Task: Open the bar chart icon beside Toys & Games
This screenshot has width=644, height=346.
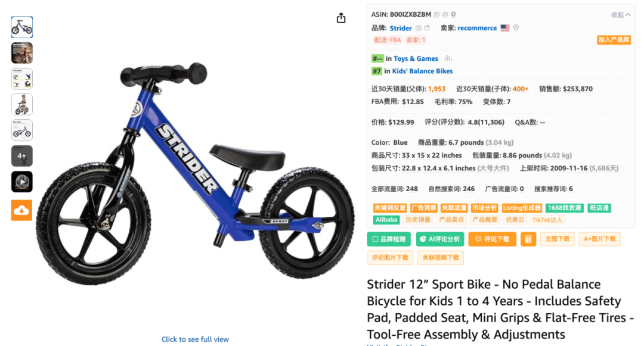Action: tap(448, 58)
